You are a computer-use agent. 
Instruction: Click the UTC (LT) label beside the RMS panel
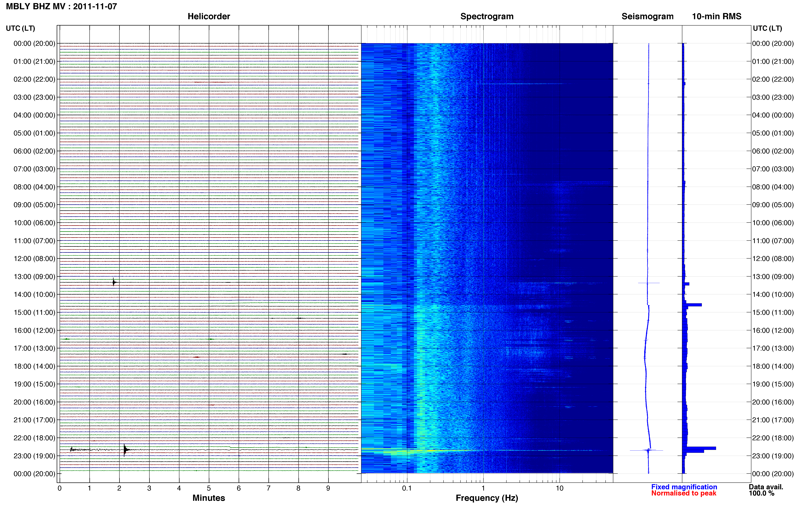[x=767, y=28]
